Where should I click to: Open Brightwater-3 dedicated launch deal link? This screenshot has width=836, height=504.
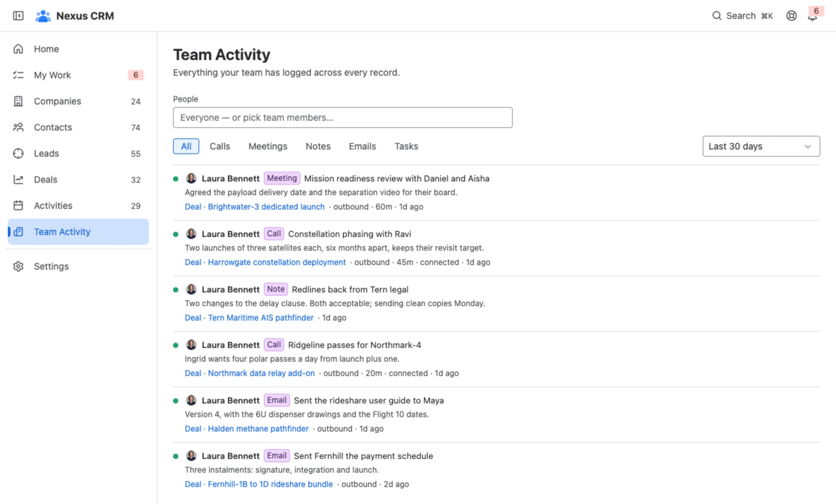(x=254, y=207)
